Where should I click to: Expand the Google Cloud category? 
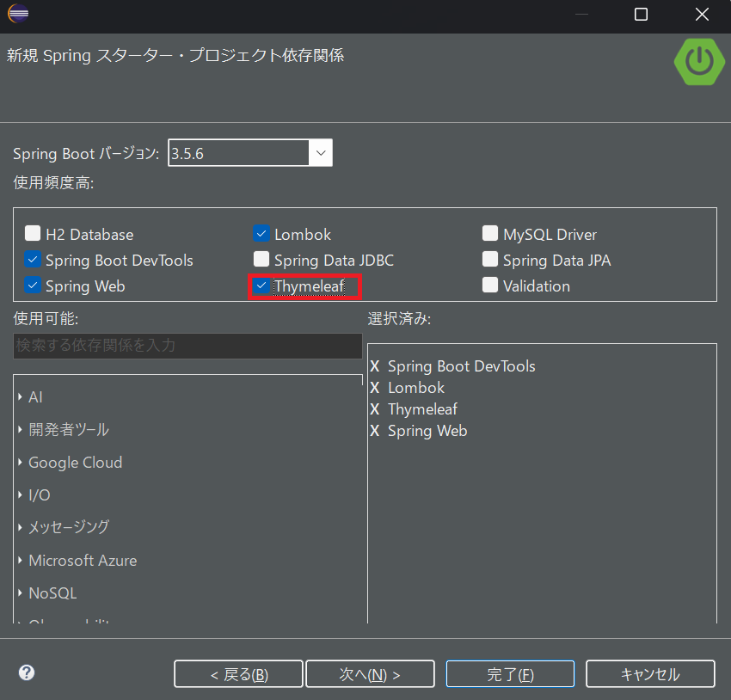click(x=20, y=463)
